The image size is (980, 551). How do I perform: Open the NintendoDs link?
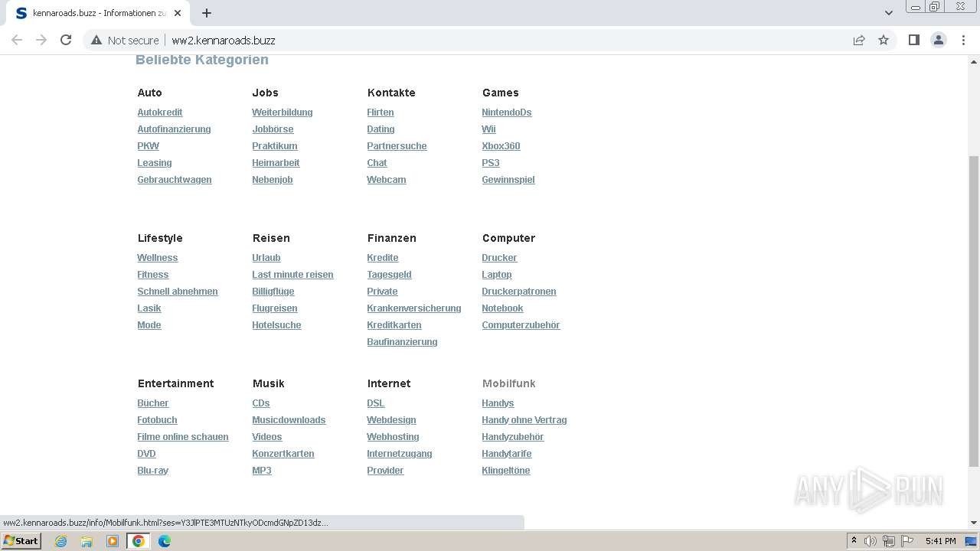507,112
